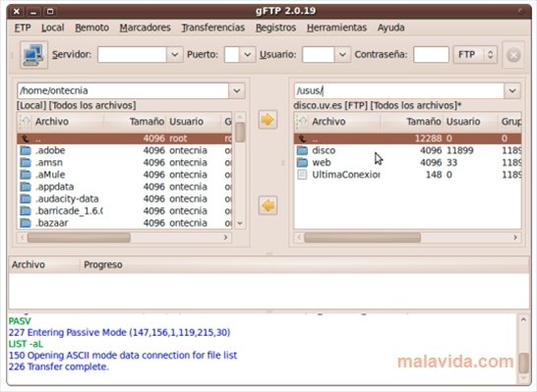
Task: Select the .adobe folder icon
Action: click(x=26, y=151)
